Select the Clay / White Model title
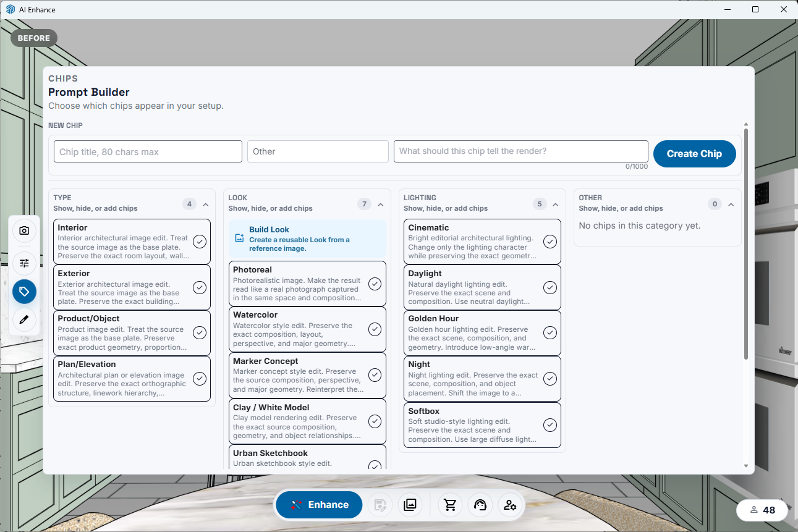Screen dimensions: 798x532 (271, 408)
